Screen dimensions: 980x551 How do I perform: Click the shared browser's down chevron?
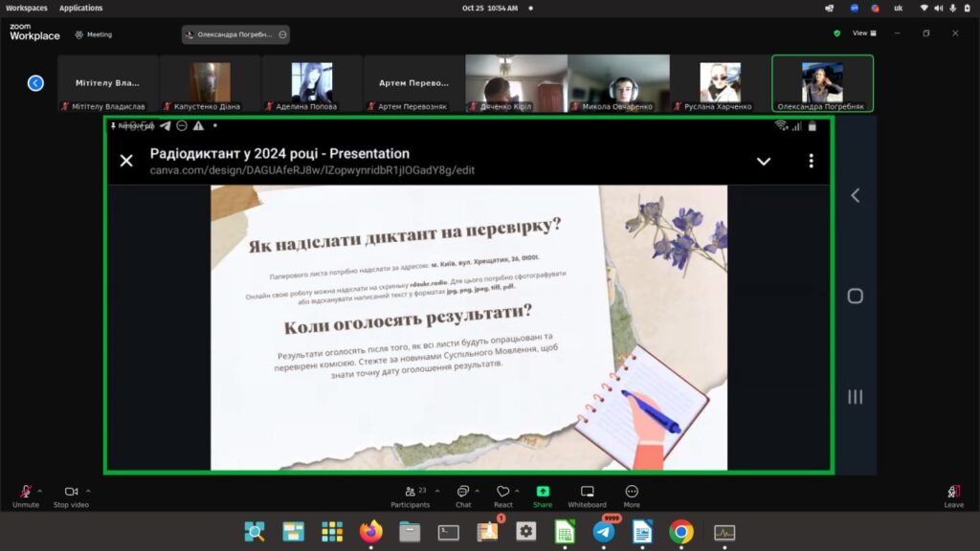click(764, 161)
